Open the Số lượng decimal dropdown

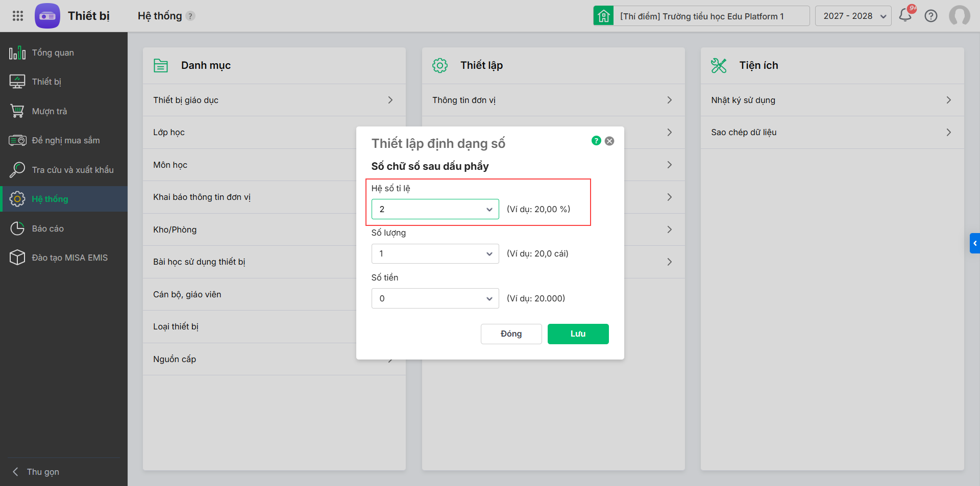click(x=435, y=253)
